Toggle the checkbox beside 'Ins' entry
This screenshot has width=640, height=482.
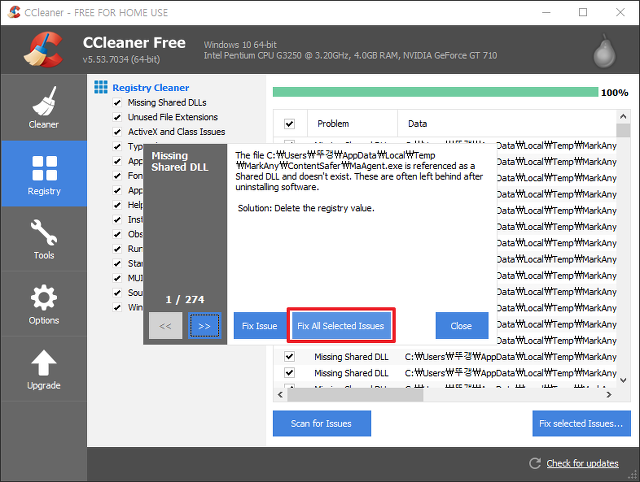[x=117, y=220]
